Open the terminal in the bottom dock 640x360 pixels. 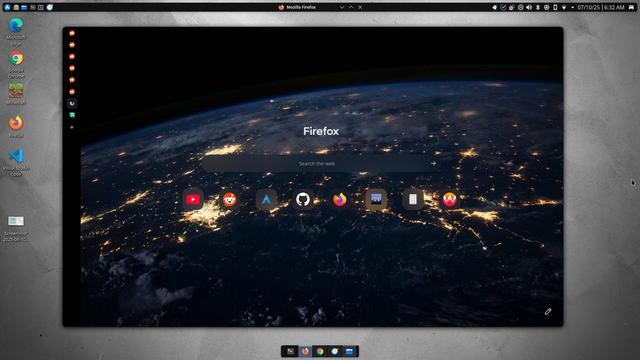(x=290, y=351)
